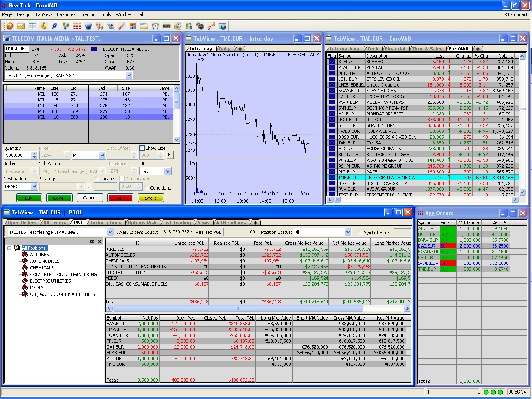Toggle the Show Size checkbox
This screenshot has width=532, height=399.
(142, 148)
